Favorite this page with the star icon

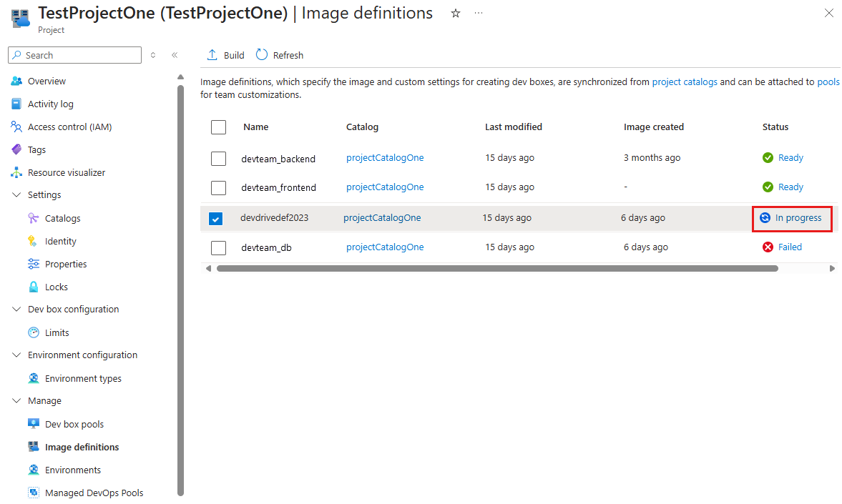click(x=456, y=14)
